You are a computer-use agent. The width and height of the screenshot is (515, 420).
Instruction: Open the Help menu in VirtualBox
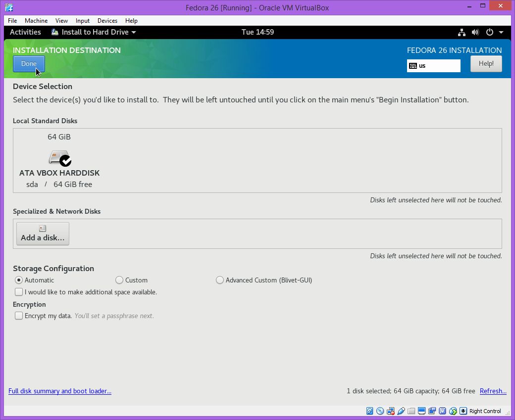point(131,21)
